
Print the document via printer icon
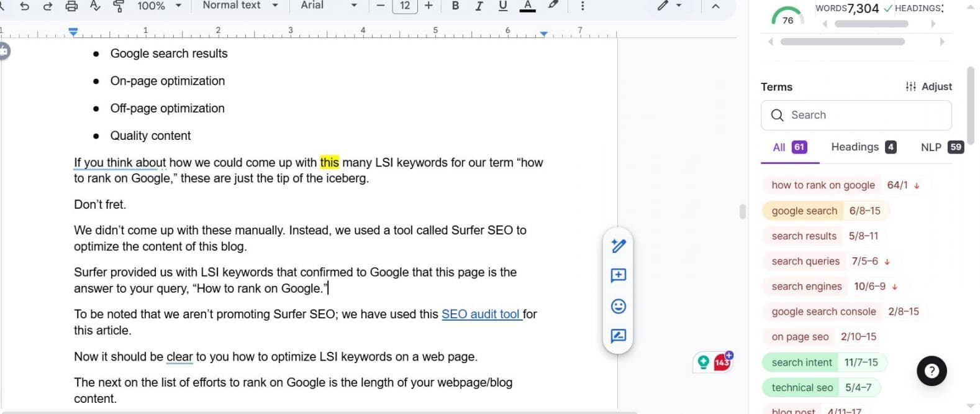(x=71, y=6)
